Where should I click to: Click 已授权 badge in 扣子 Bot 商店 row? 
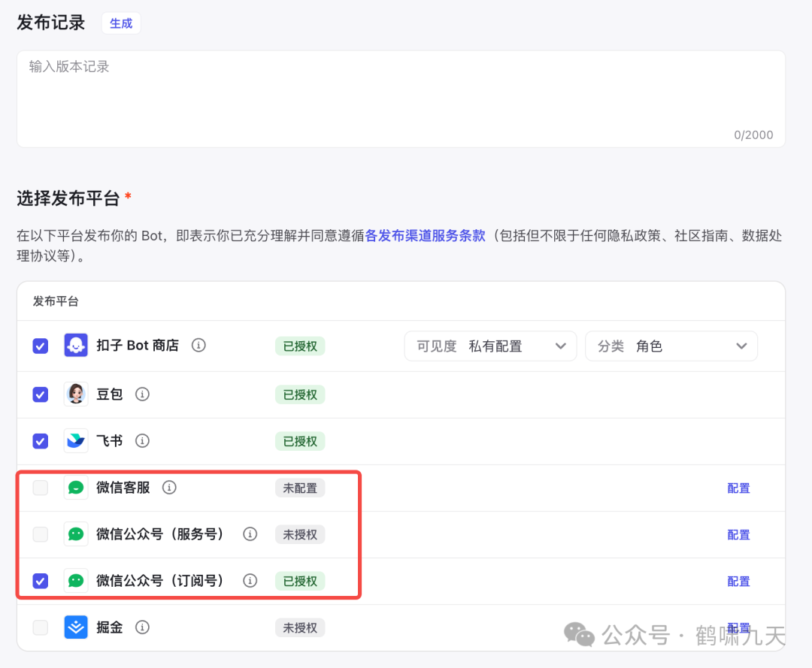point(300,346)
